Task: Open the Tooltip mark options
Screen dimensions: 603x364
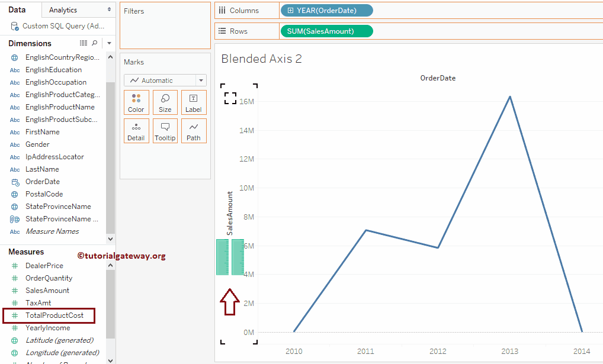Action: (x=165, y=130)
